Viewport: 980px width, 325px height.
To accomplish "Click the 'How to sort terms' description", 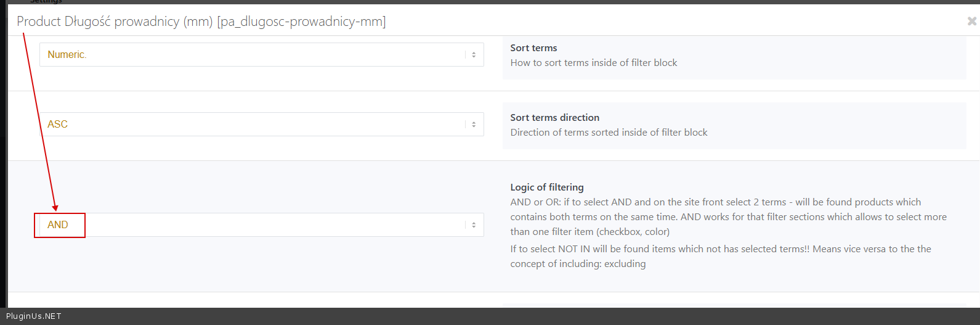I will pos(593,63).
